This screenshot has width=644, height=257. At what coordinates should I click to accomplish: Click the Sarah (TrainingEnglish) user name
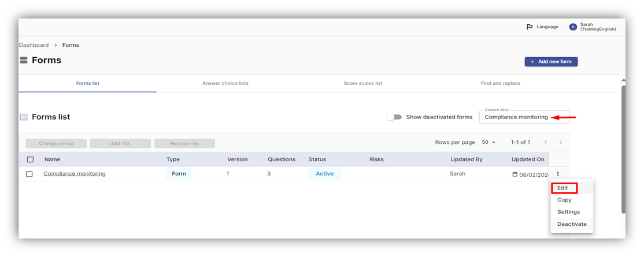point(598,27)
